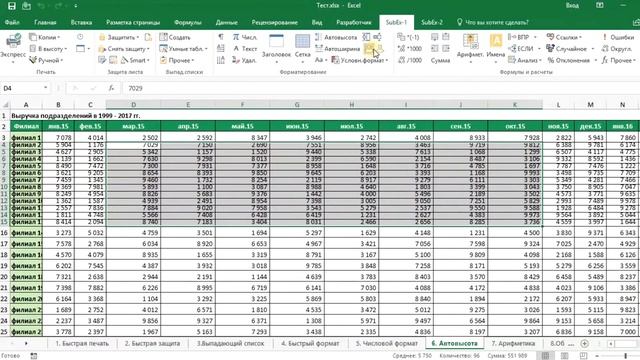Screen dimensions: 640x360
Task: Apply Автоширина to the columns
Action: point(338,49)
